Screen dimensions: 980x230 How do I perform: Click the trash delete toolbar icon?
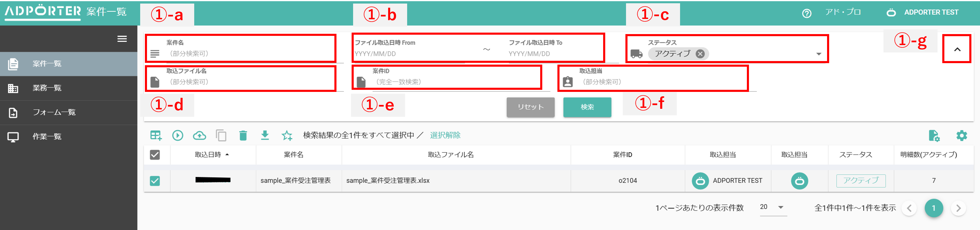[x=243, y=135]
